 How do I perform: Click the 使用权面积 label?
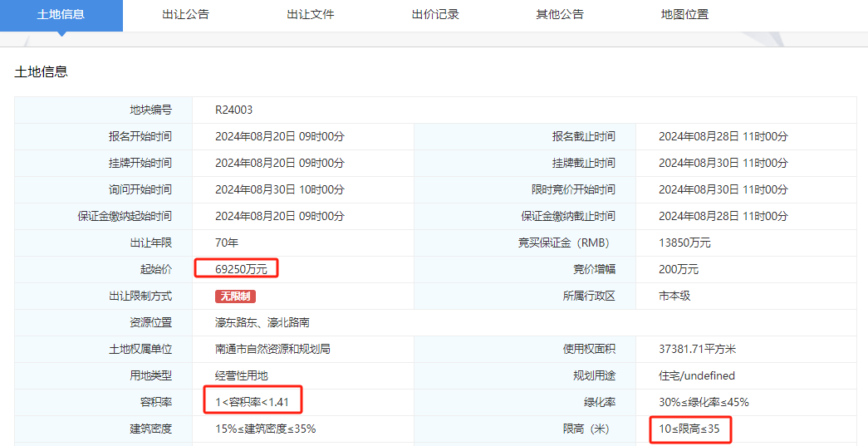(589, 349)
